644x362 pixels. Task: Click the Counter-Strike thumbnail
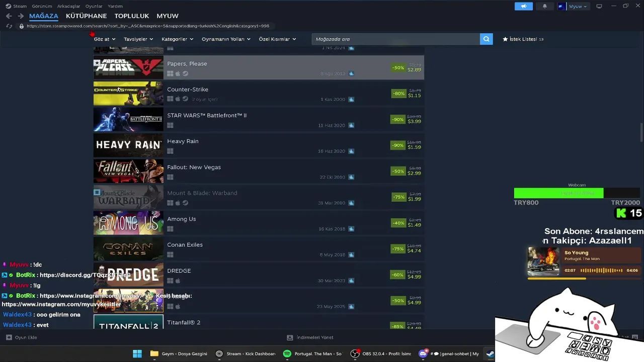[x=128, y=93]
